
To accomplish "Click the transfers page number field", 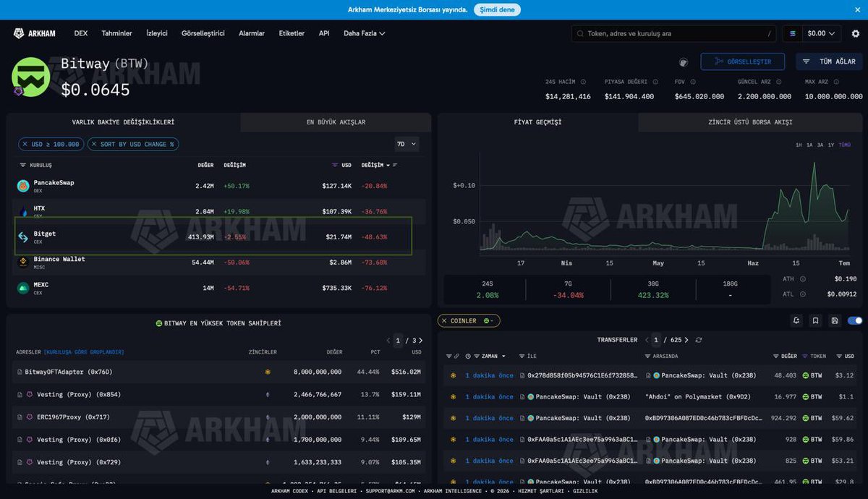I will 656,340.
